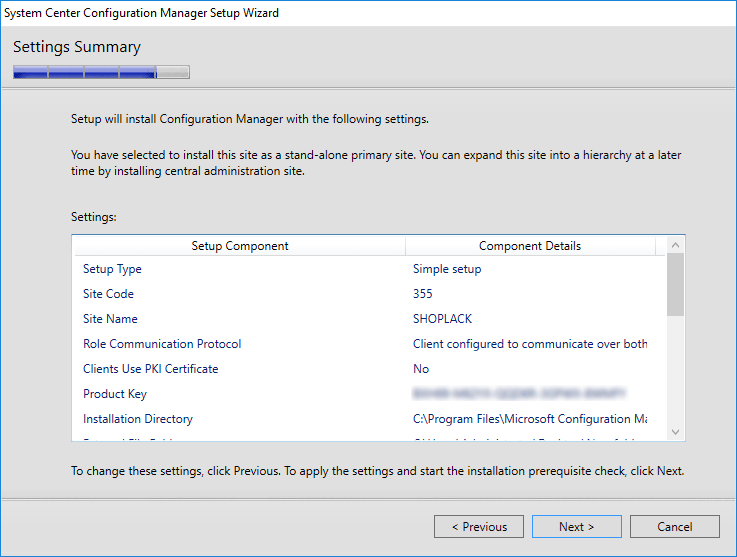Click the settings list scroll down arrow
This screenshot has width=737, height=557.
coord(675,432)
